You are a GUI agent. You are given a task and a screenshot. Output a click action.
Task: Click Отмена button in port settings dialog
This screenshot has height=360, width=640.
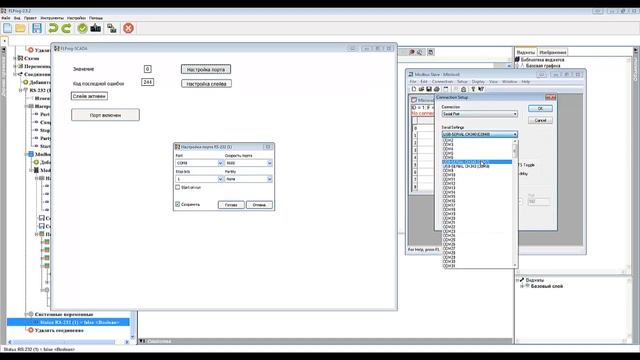tap(259, 204)
